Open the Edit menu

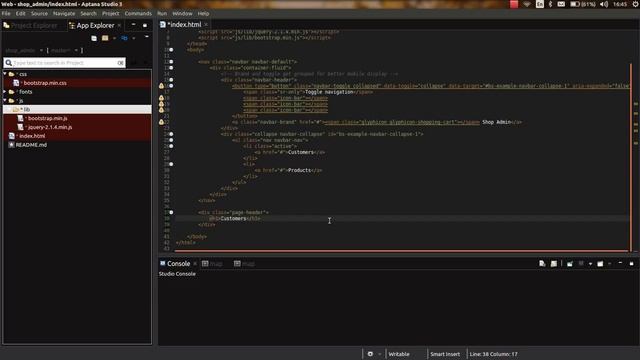tap(20, 13)
